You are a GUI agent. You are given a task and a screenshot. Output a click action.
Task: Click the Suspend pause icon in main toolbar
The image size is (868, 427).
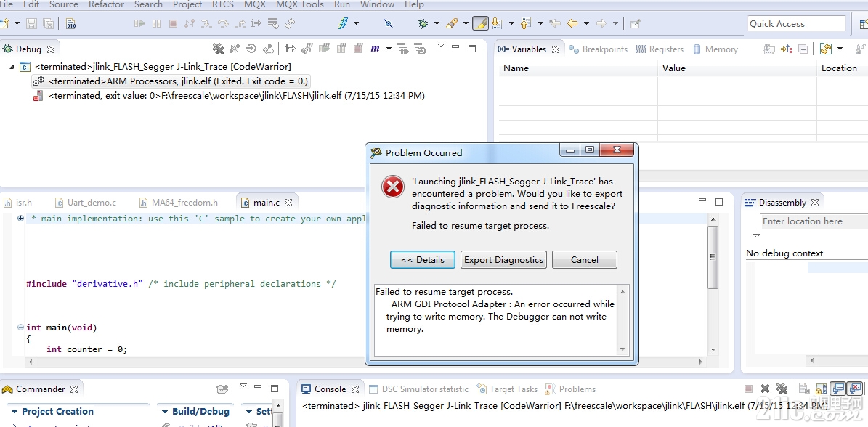coord(157,24)
